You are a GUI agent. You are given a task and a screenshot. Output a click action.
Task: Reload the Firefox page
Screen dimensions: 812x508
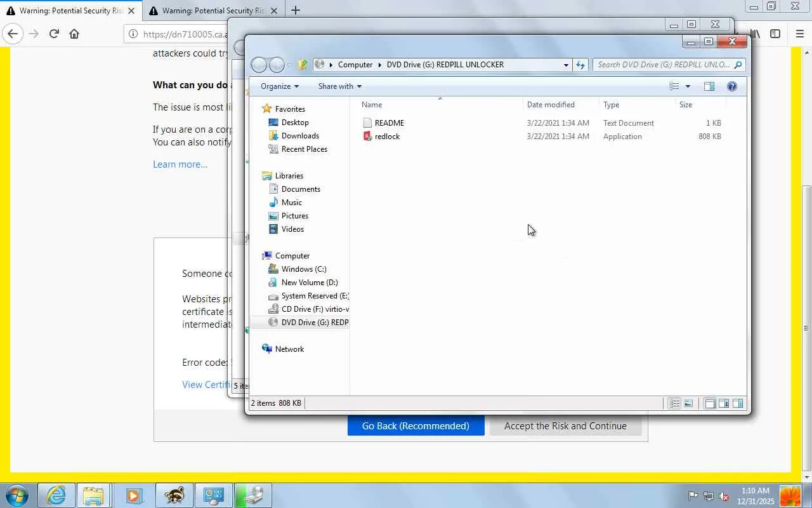click(54, 34)
